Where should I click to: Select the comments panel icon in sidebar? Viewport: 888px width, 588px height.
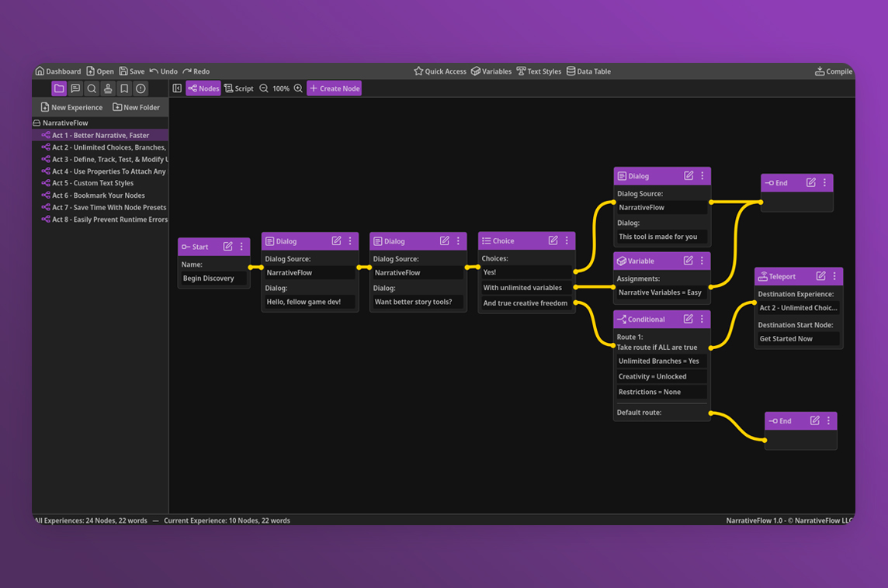point(75,88)
